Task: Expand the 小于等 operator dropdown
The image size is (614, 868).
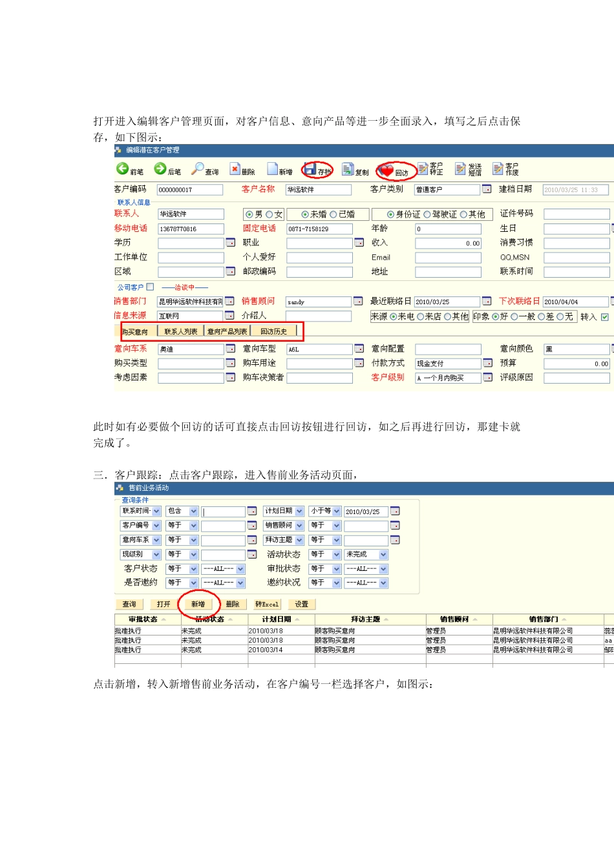Action: pyautogui.click(x=337, y=511)
